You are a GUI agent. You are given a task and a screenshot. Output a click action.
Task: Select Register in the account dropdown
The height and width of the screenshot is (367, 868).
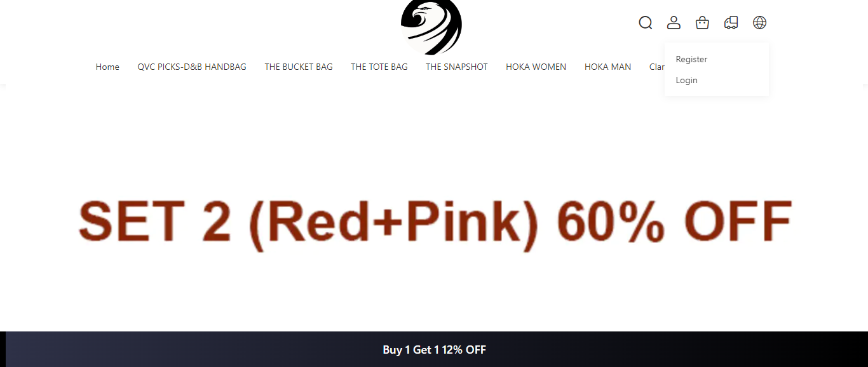click(691, 59)
